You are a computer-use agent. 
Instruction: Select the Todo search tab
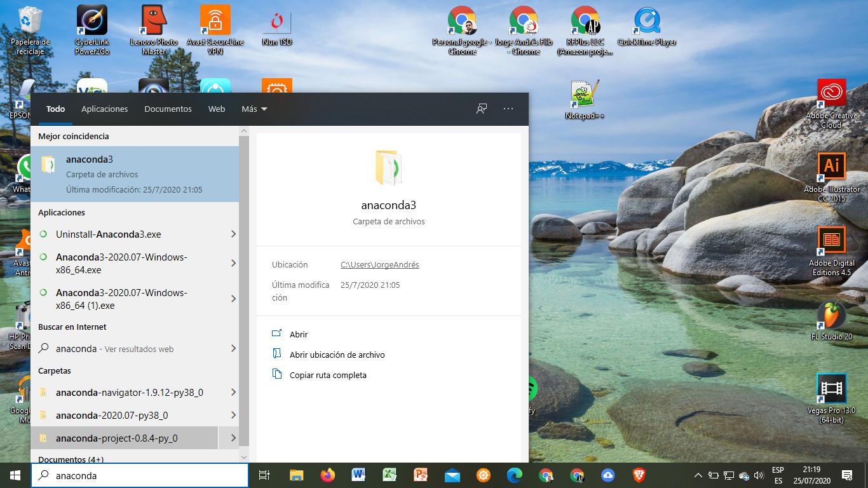click(56, 109)
